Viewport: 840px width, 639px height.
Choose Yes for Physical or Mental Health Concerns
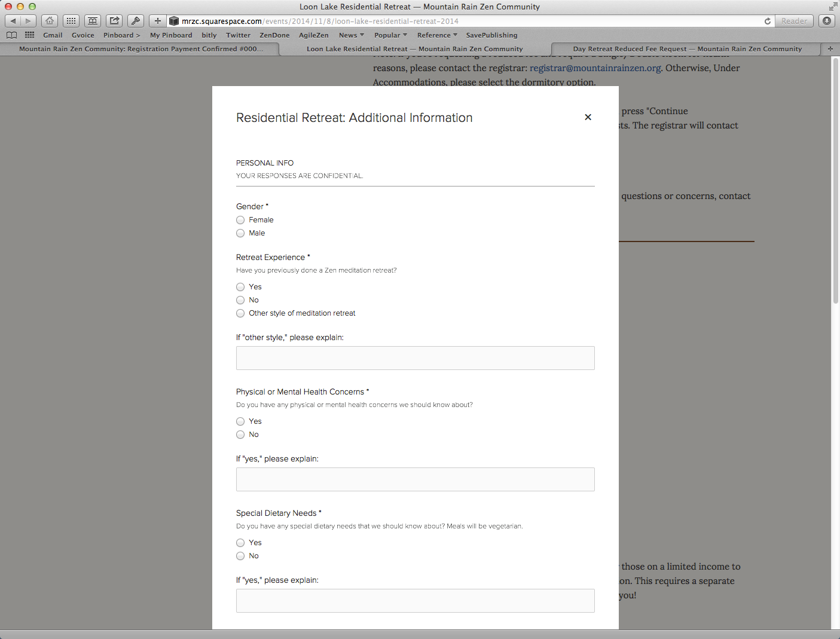click(x=240, y=421)
